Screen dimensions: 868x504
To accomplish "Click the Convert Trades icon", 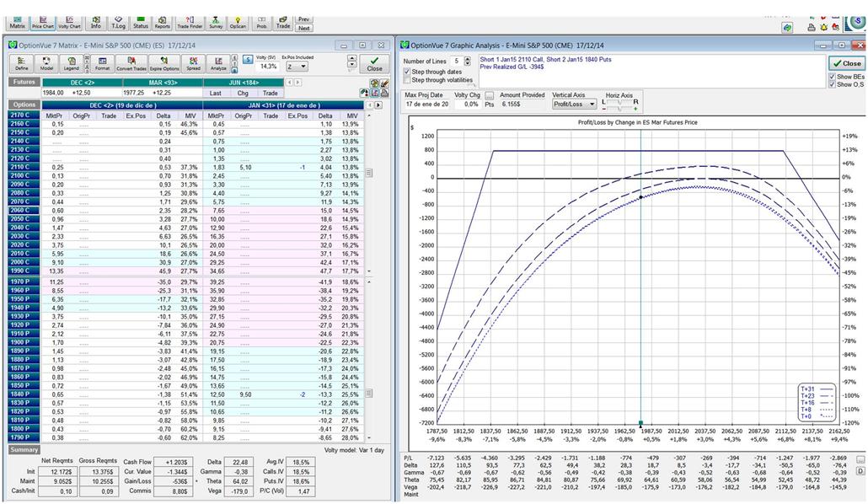I will [131, 64].
